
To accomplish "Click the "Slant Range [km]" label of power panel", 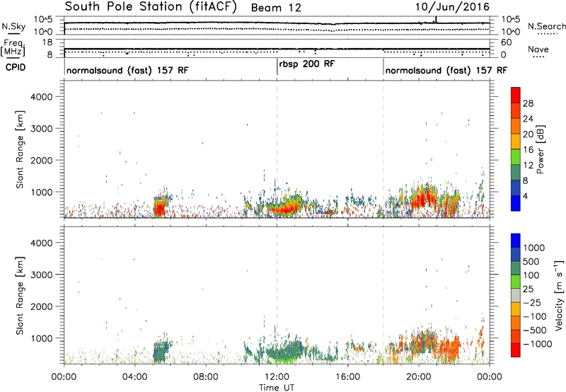I will 20,149.
